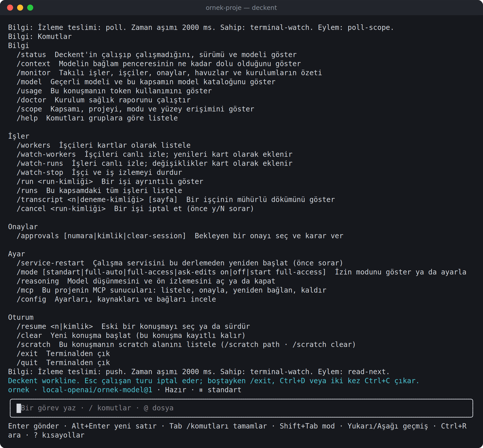Click the yellow minimize window button
Screen dimensions: 483x448
coord(20,8)
